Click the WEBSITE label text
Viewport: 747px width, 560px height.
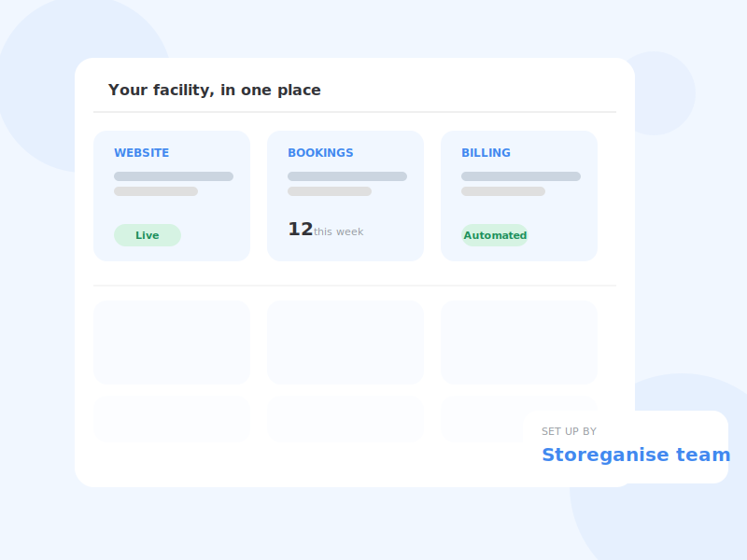pyautogui.click(x=142, y=153)
